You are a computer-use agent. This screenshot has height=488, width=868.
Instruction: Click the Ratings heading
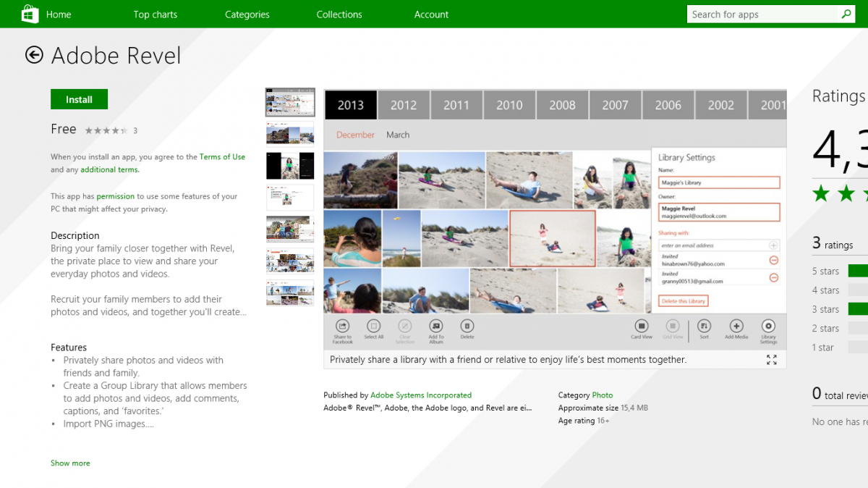click(839, 96)
